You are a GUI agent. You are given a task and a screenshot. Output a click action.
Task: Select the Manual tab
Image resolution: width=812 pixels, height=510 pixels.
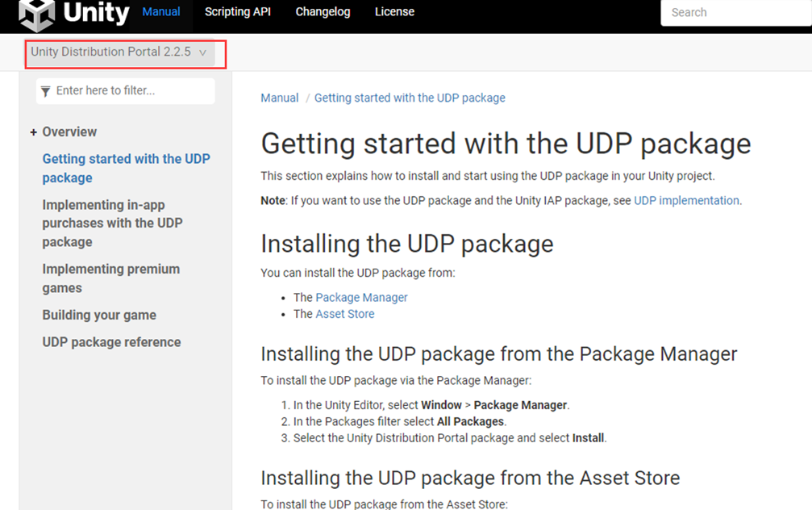coord(160,11)
